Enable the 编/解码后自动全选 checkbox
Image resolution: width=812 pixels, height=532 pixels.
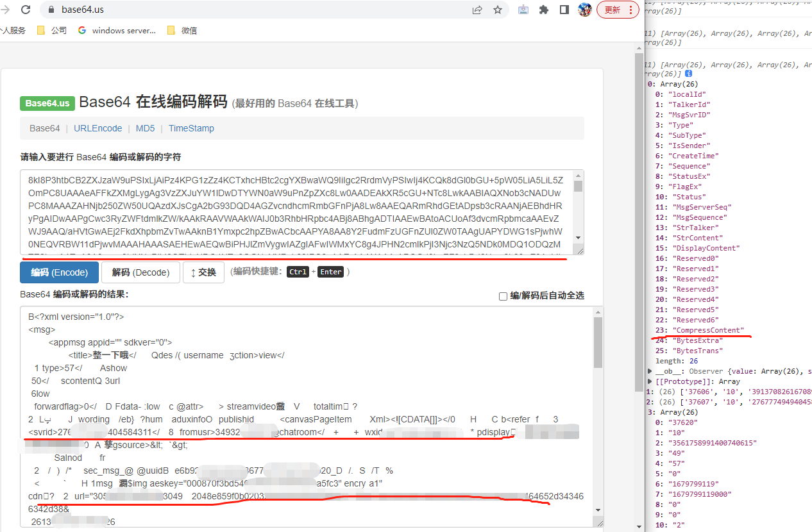click(503, 295)
